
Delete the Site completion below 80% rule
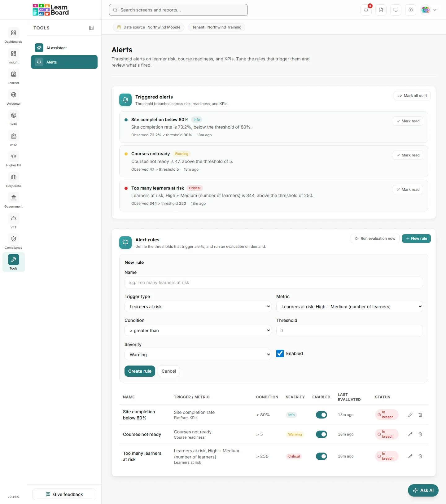pyautogui.click(x=420, y=415)
